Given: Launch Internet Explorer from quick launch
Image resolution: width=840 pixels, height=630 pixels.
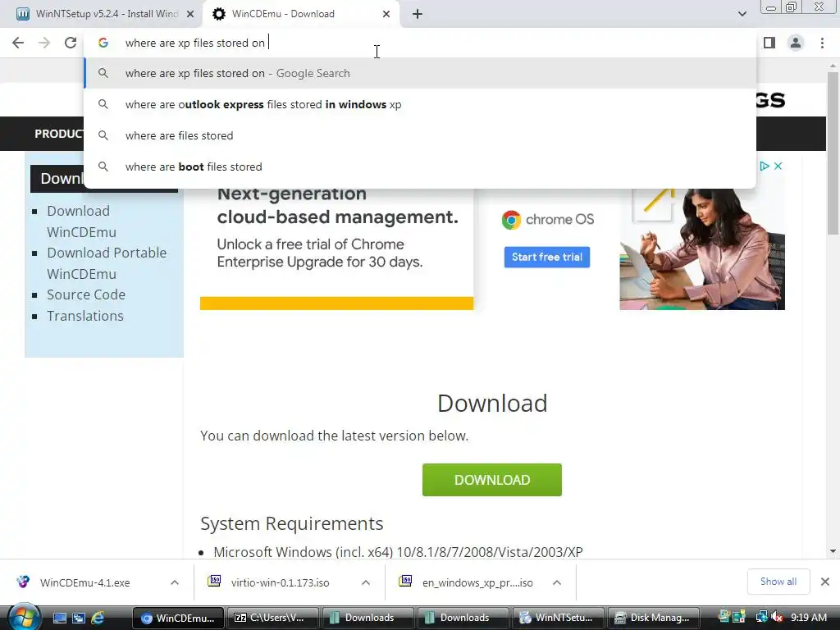Looking at the screenshot, I should pos(98,619).
